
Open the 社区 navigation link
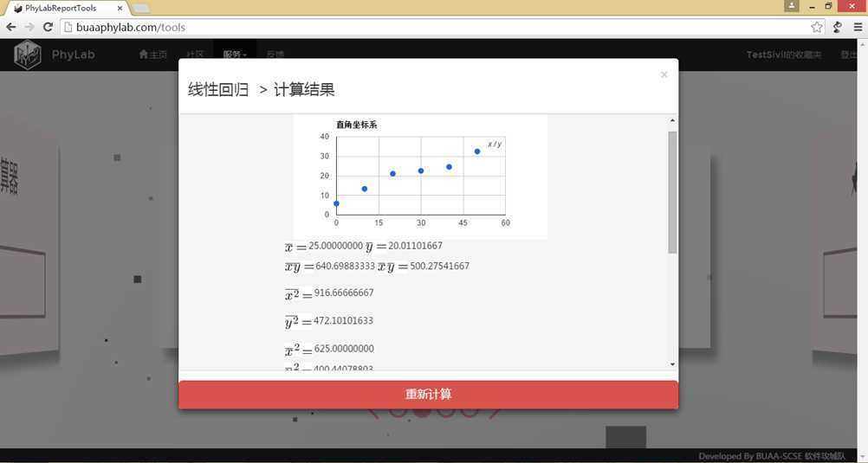click(x=195, y=55)
